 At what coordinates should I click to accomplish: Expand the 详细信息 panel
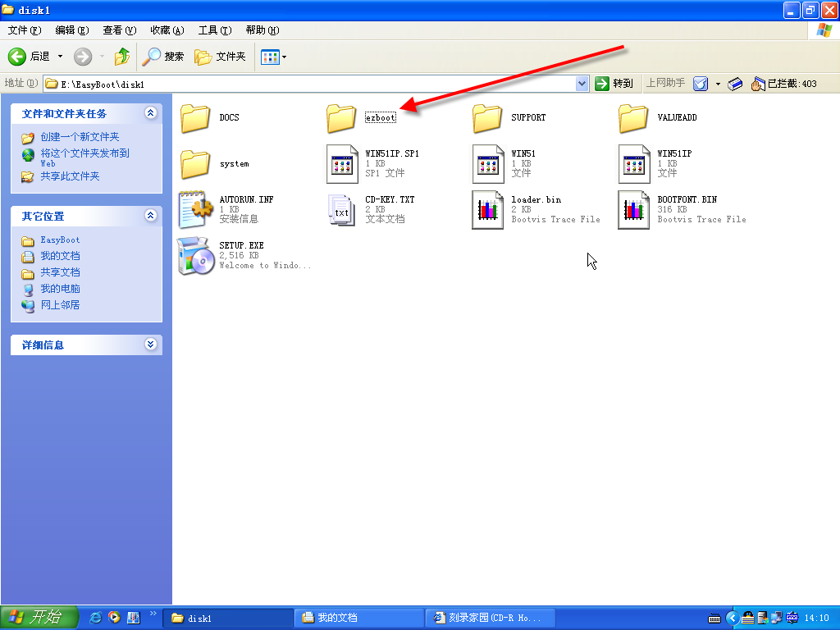(x=151, y=345)
